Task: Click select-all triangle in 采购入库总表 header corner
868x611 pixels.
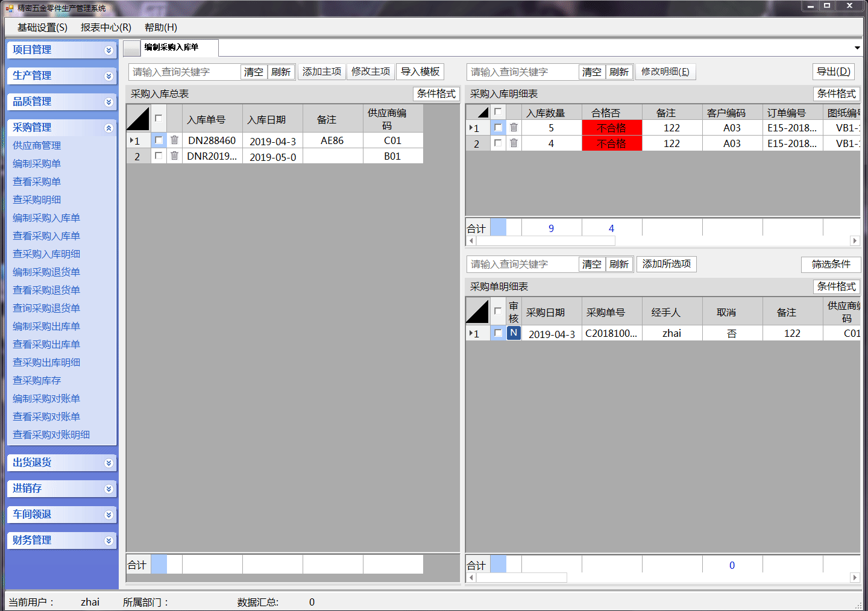Action: click(138, 119)
